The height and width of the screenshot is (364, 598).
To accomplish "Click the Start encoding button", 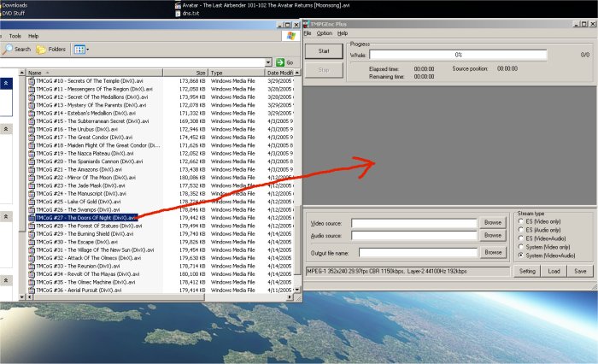I will click(323, 51).
